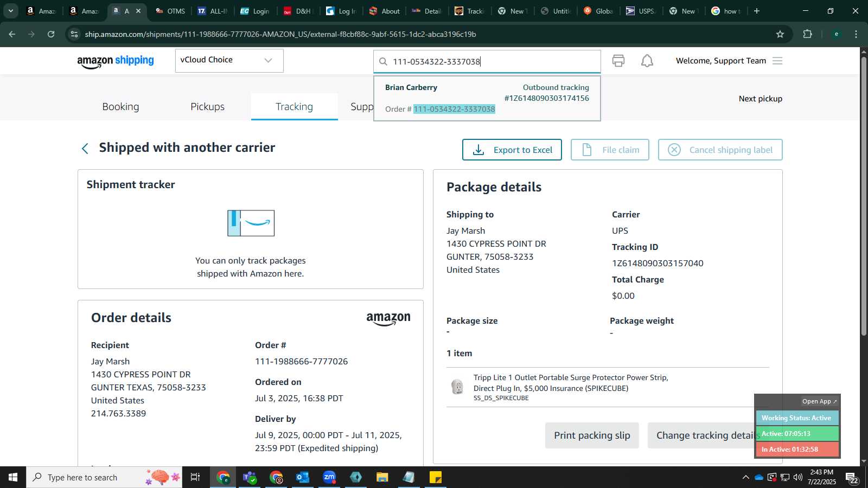Click the browser back arrow

12,34
